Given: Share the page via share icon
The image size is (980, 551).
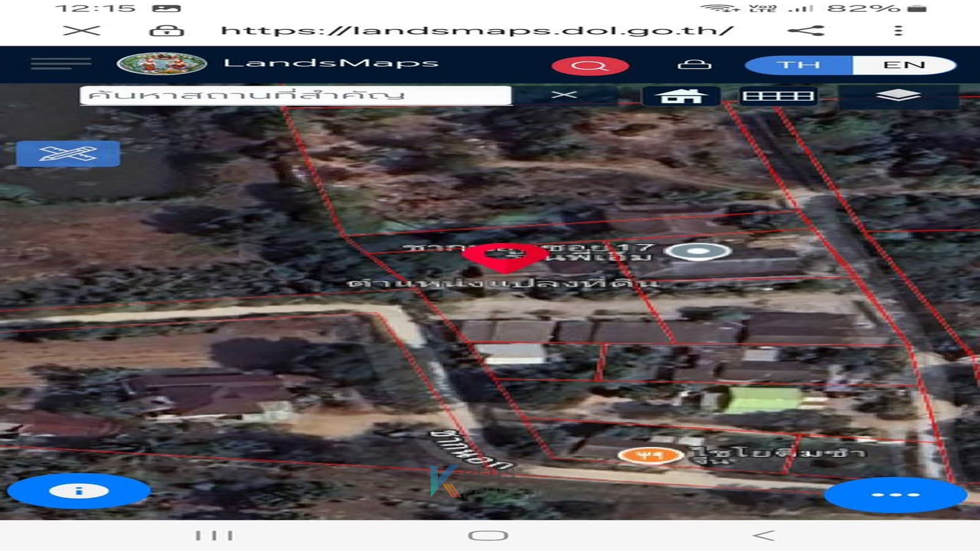Looking at the screenshot, I should pos(805,31).
